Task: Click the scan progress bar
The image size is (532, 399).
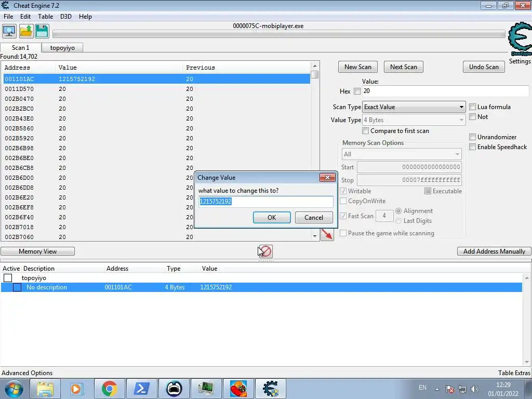Action: (x=279, y=34)
